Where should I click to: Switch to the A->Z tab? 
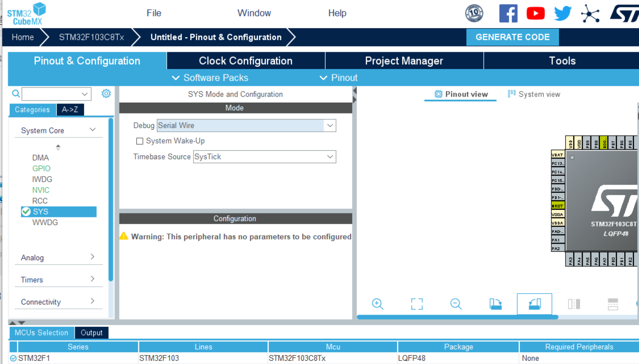tap(70, 109)
